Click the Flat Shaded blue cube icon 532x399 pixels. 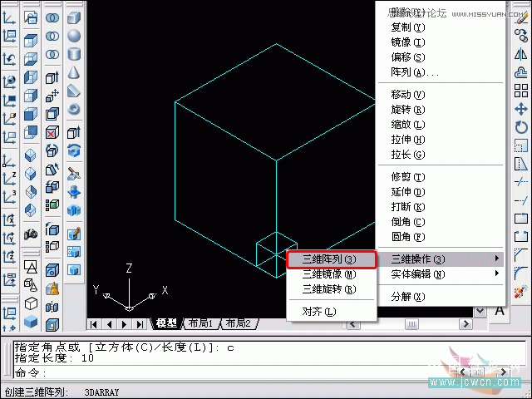[x=31, y=321]
